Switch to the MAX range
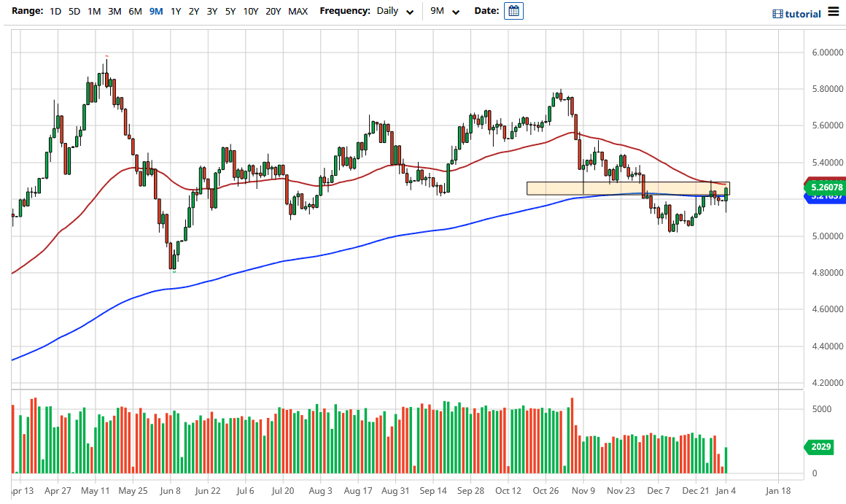Screen dimensions: 846x504 [x=298, y=11]
